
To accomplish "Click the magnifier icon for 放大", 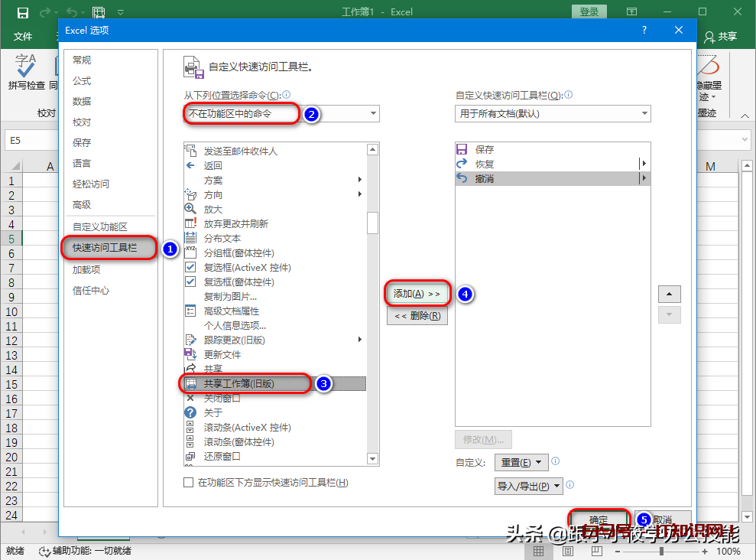I will [x=190, y=209].
